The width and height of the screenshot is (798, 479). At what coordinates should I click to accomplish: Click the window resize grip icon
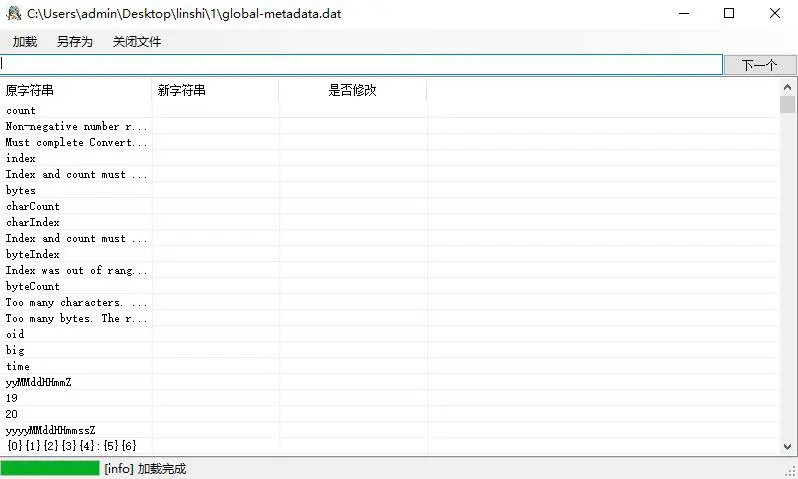(x=791, y=472)
